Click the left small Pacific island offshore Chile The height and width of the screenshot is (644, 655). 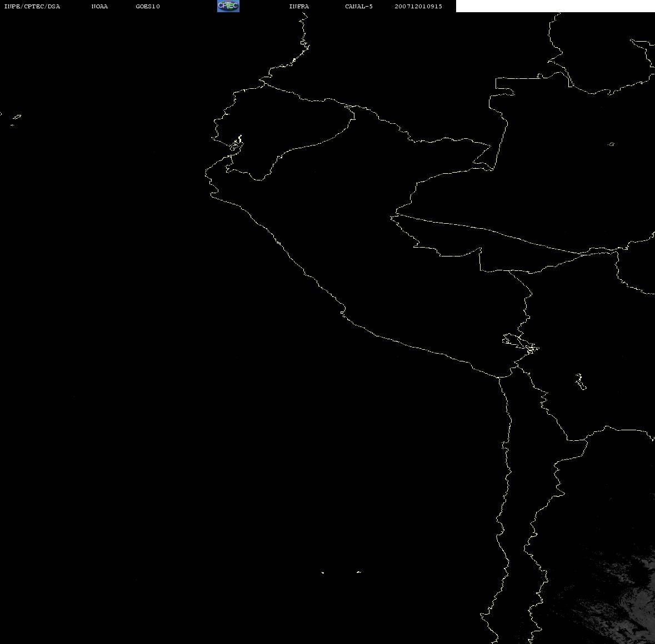tap(323, 572)
